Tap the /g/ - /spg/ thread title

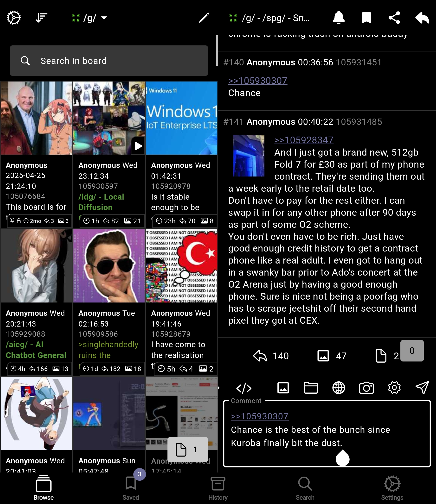275,18
